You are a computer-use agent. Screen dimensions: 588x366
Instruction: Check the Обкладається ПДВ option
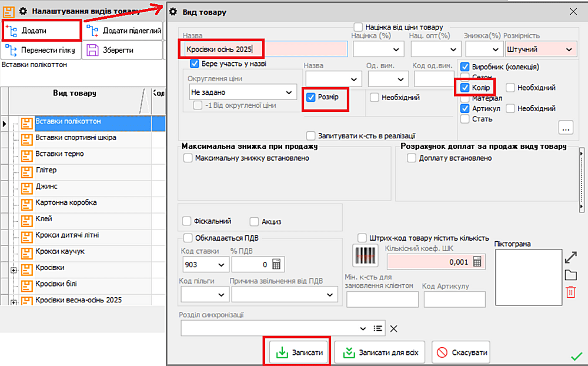[188, 238]
